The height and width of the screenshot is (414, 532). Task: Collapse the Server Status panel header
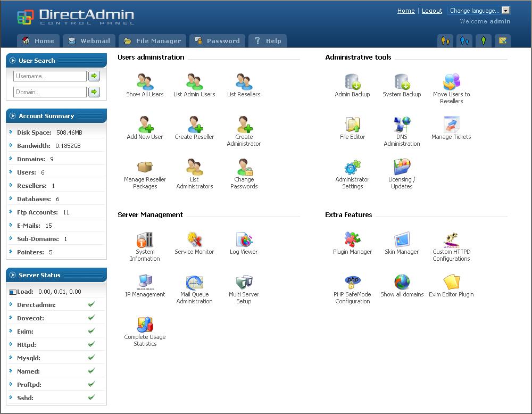tap(13, 275)
